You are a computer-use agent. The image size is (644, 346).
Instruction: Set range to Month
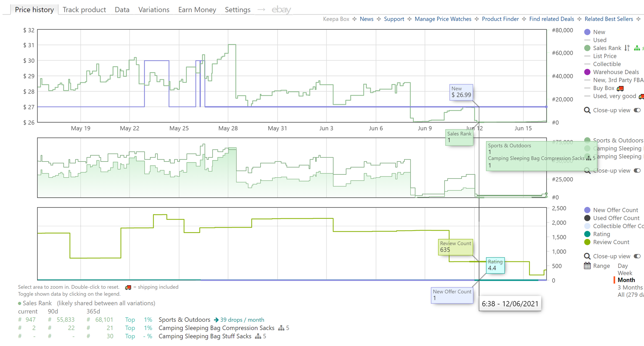click(626, 280)
